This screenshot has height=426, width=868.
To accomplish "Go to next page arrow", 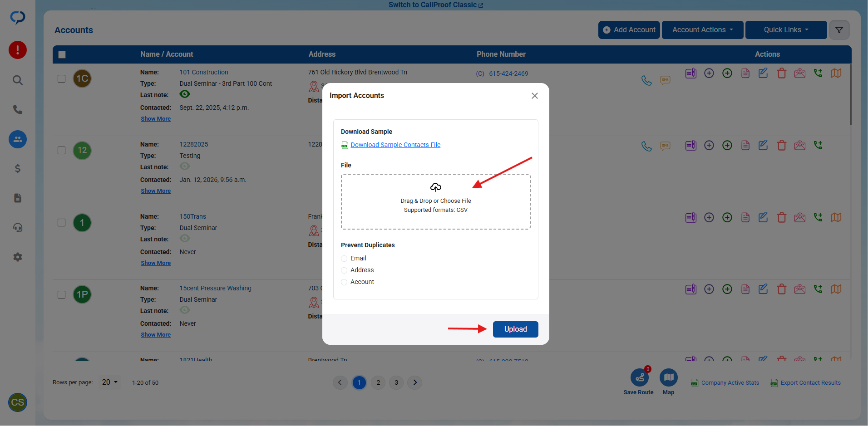I will [x=415, y=382].
